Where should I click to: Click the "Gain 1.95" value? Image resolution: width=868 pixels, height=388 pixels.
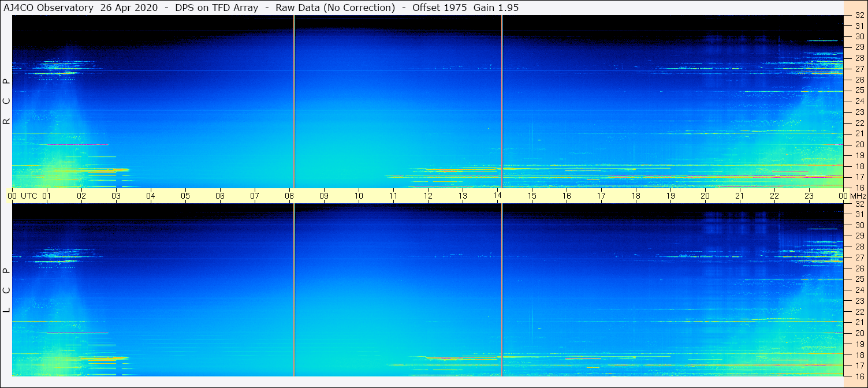click(496, 8)
